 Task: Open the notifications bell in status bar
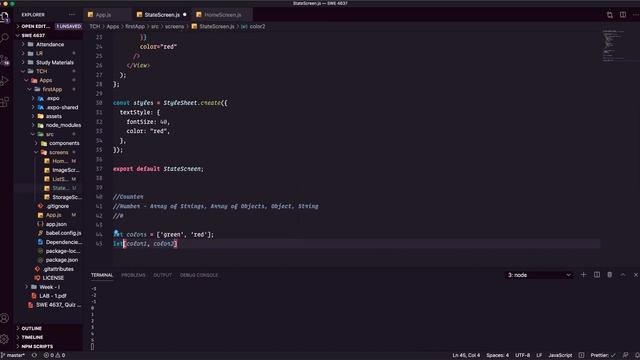pos(637,355)
